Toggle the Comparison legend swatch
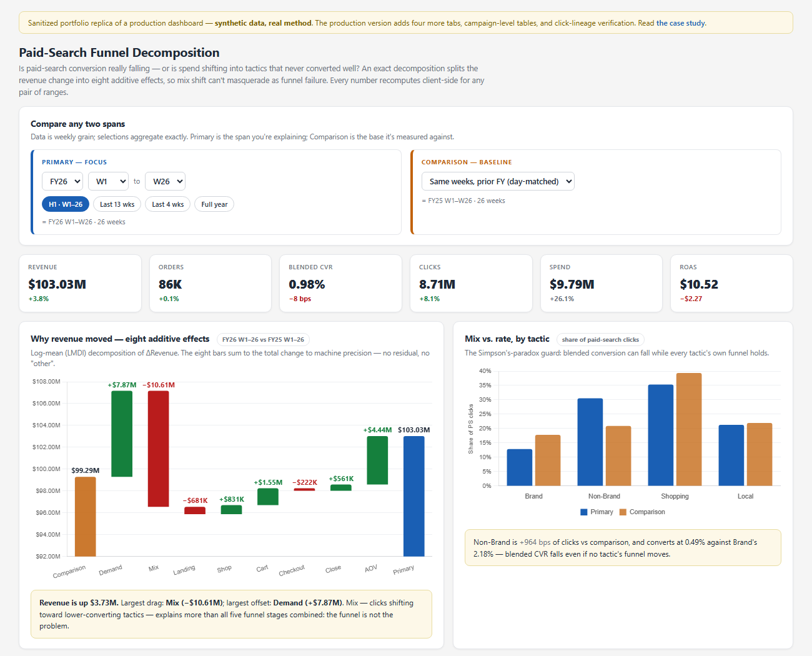This screenshot has height=656, width=812. (623, 512)
